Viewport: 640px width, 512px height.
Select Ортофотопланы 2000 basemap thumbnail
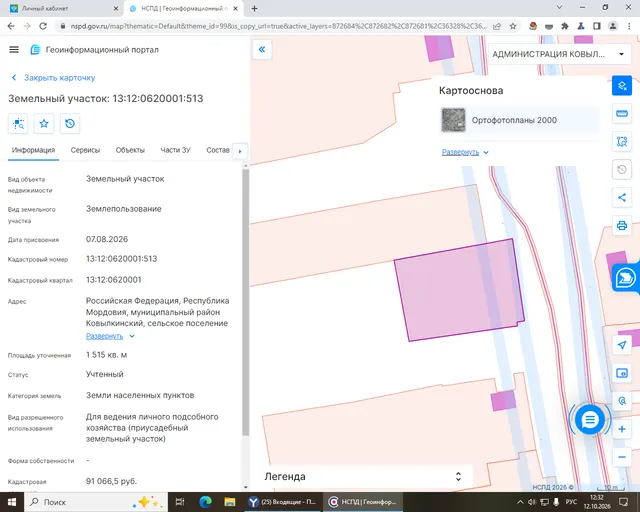pyautogui.click(x=453, y=120)
